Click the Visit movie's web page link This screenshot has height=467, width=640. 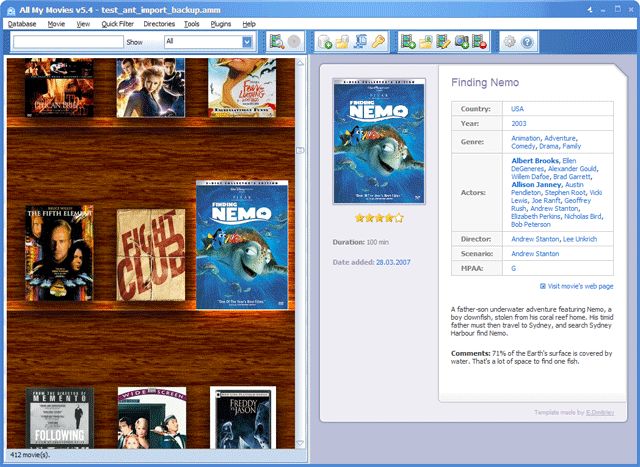[x=580, y=286]
